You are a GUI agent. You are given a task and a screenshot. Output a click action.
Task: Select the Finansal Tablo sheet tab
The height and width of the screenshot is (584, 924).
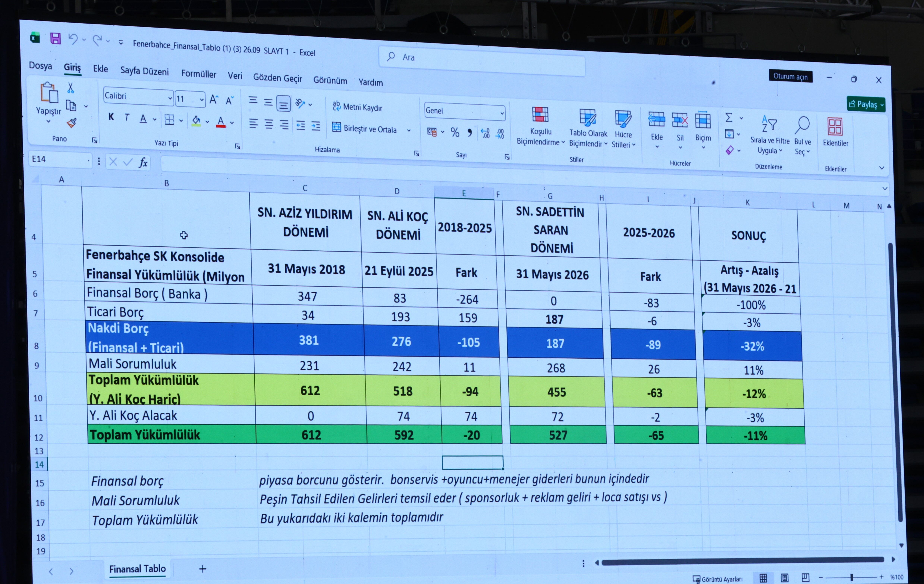(137, 569)
